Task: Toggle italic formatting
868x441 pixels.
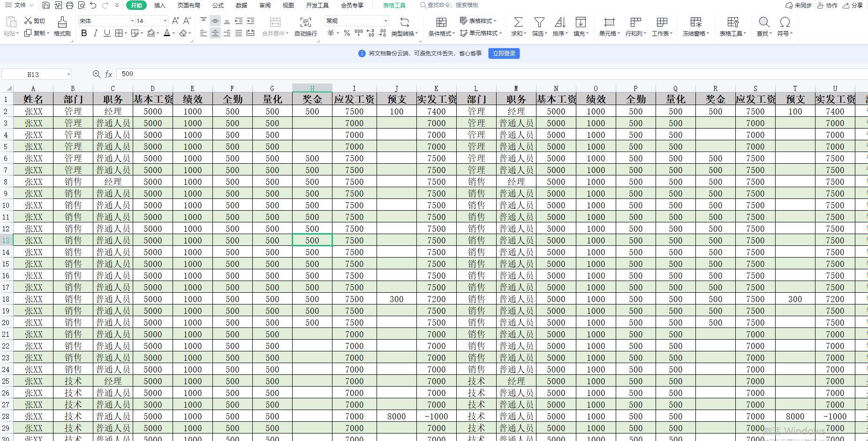Action: pos(96,33)
